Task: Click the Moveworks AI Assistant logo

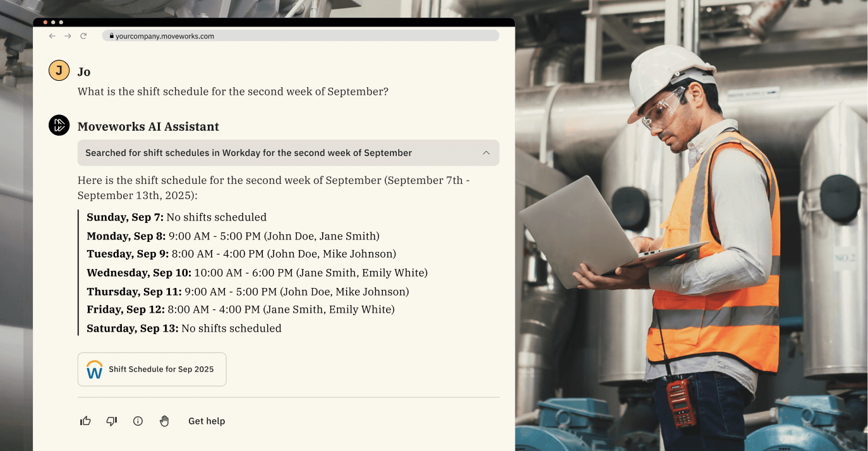Action: [x=59, y=125]
